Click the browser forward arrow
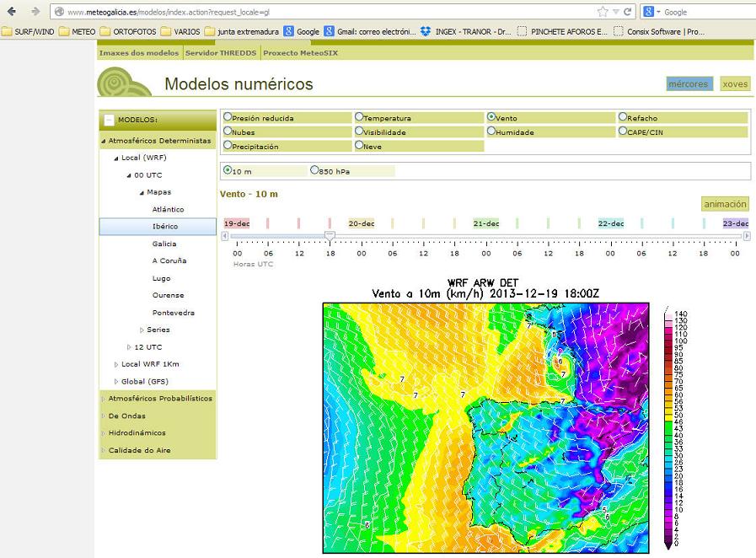Image resolution: width=756 pixels, height=558 pixels. 35,11
